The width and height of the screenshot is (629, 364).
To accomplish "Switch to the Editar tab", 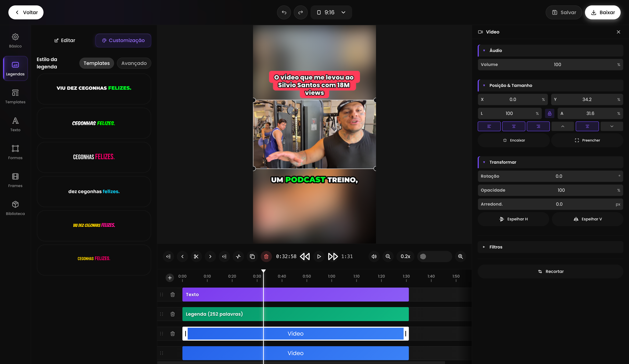I will pos(65,40).
